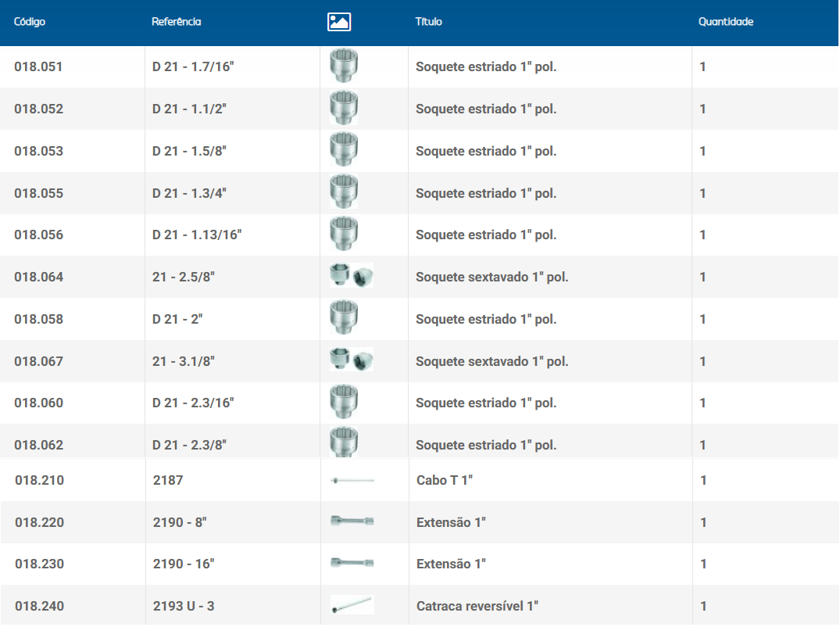Open the reversible ratchet thumbnail image
Image resolution: width=840 pixels, height=627 pixels.
pos(352,605)
